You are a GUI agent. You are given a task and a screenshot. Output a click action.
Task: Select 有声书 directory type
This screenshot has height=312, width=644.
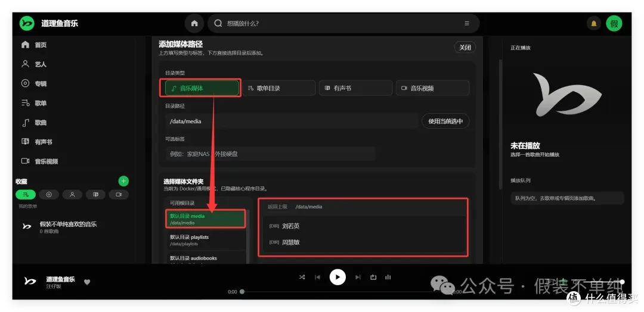pos(355,88)
